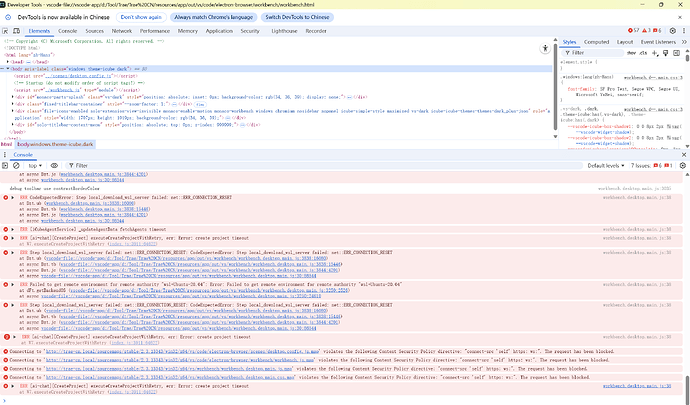Open the Application tab
This screenshot has width=690, height=405.
(219, 31)
